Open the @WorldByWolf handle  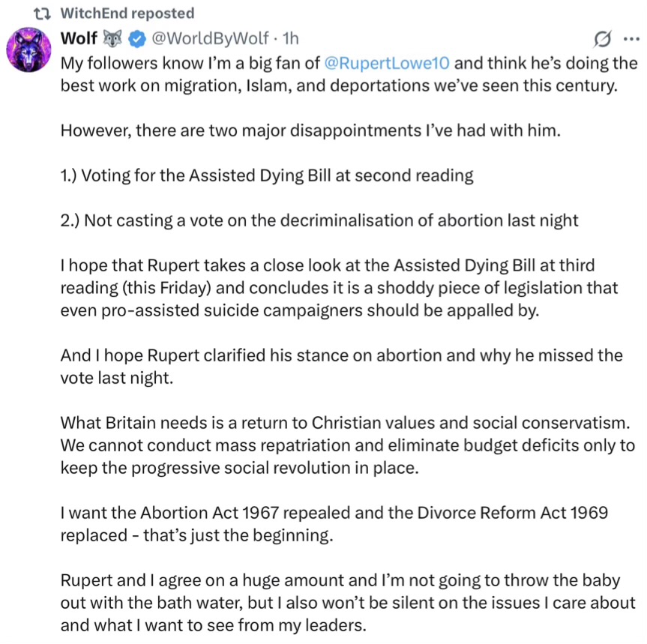tap(210, 38)
